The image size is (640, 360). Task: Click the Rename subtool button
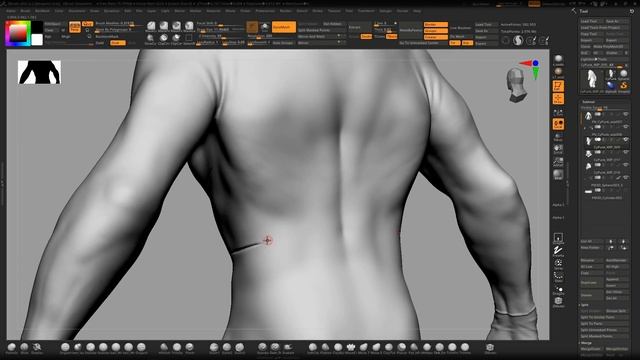591,260
